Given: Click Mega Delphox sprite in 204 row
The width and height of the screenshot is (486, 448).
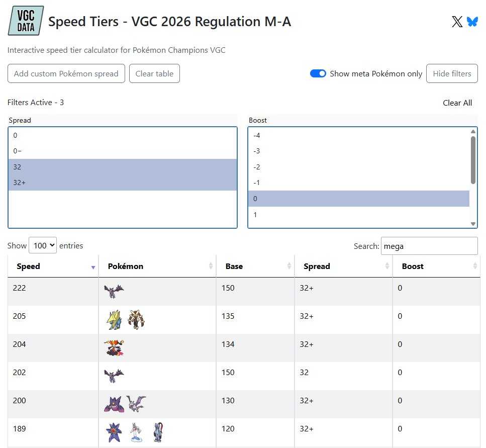Looking at the screenshot, I should point(114,347).
